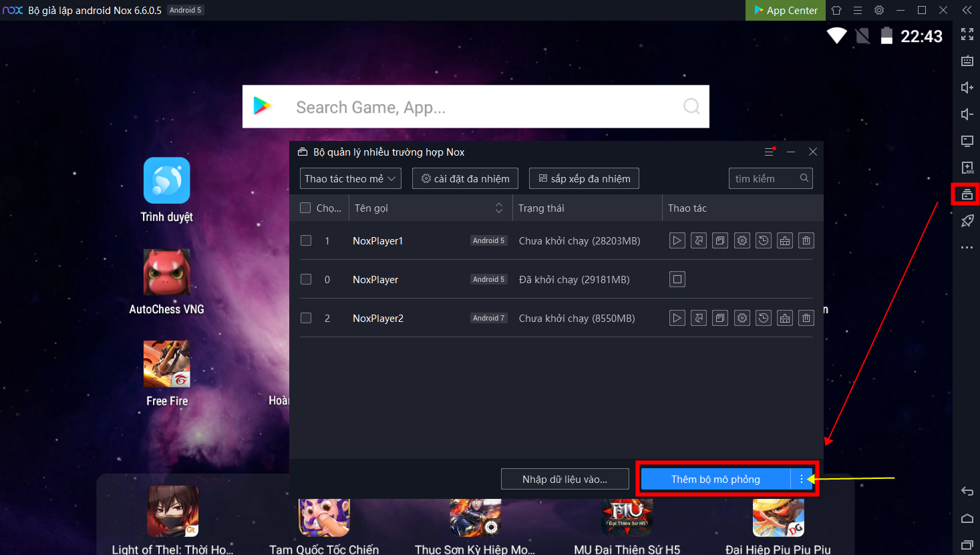Open the multi-instance manager hamburger menu
980x555 pixels.
coord(769,152)
